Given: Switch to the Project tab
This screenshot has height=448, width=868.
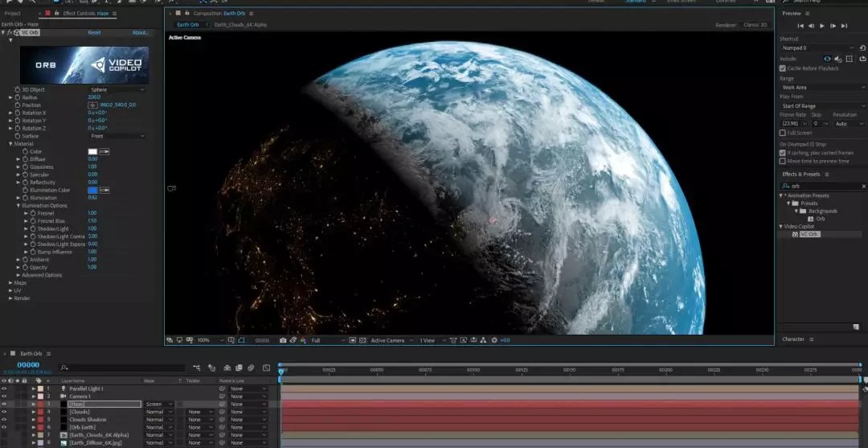Looking at the screenshot, I should (x=12, y=14).
